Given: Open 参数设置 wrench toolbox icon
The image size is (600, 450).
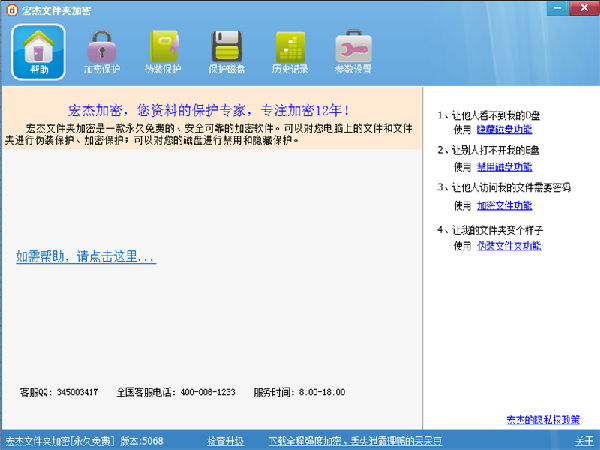Looking at the screenshot, I should click(353, 51).
